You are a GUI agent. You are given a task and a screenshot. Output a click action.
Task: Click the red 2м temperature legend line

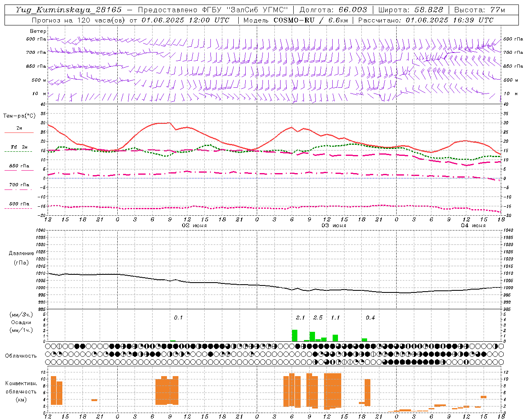click(x=19, y=132)
